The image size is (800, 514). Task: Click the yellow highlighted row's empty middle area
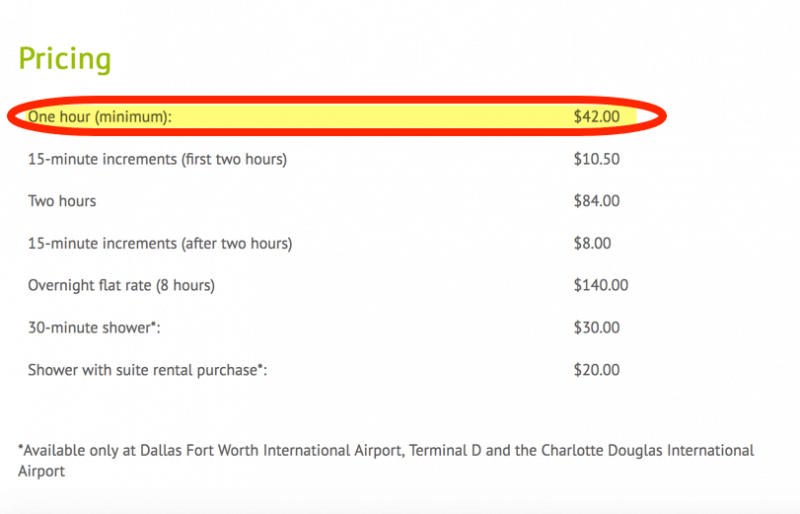click(372, 116)
